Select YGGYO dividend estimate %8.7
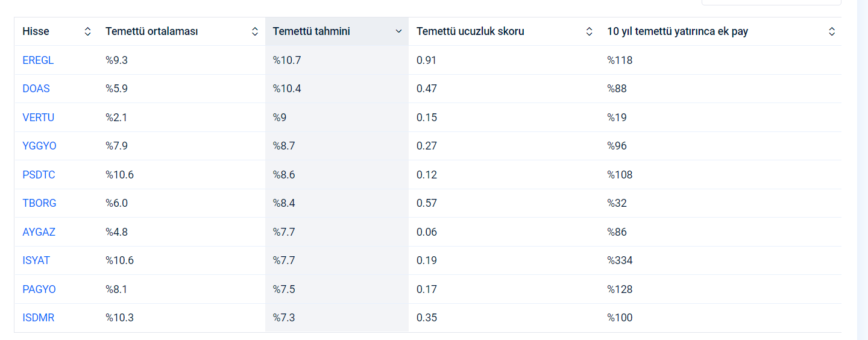868x340 pixels. coord(284,146)
